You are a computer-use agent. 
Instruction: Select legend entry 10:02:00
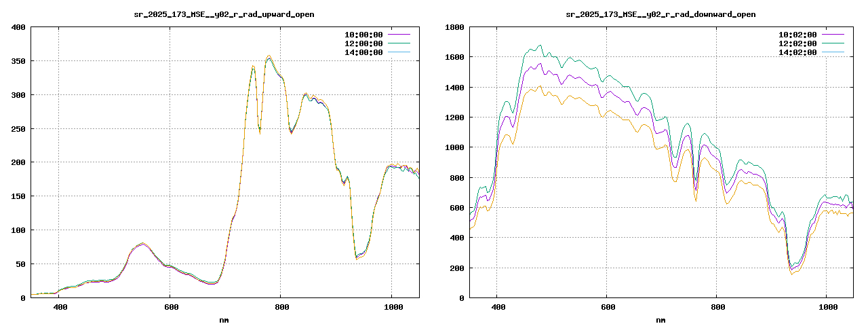click(x=797, y=34)
